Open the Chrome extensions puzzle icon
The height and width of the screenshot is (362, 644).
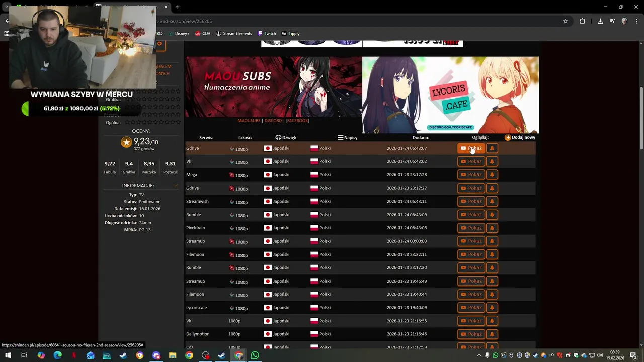(583, 21)
